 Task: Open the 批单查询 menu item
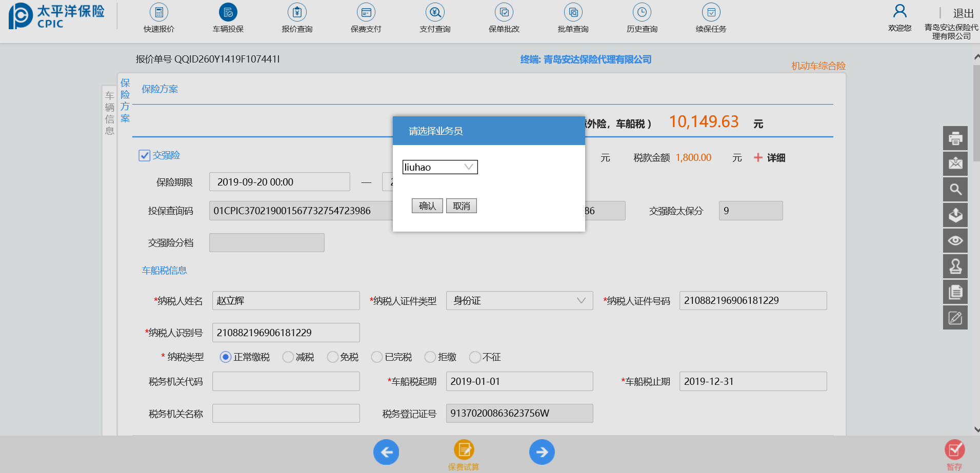click(573, 13)
